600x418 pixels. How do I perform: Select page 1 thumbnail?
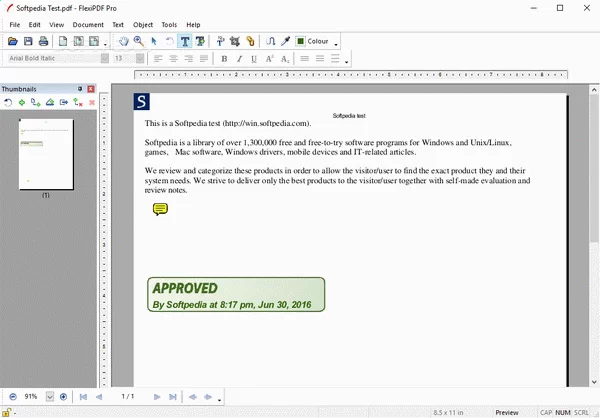click(x=46, y=154)
